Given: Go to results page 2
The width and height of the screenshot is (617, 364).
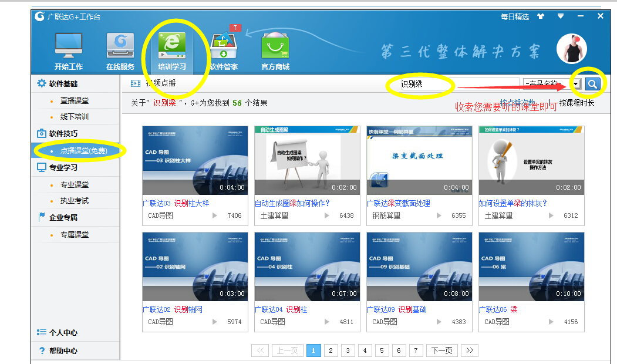Looking at the screenshot, I should (331, 350).
